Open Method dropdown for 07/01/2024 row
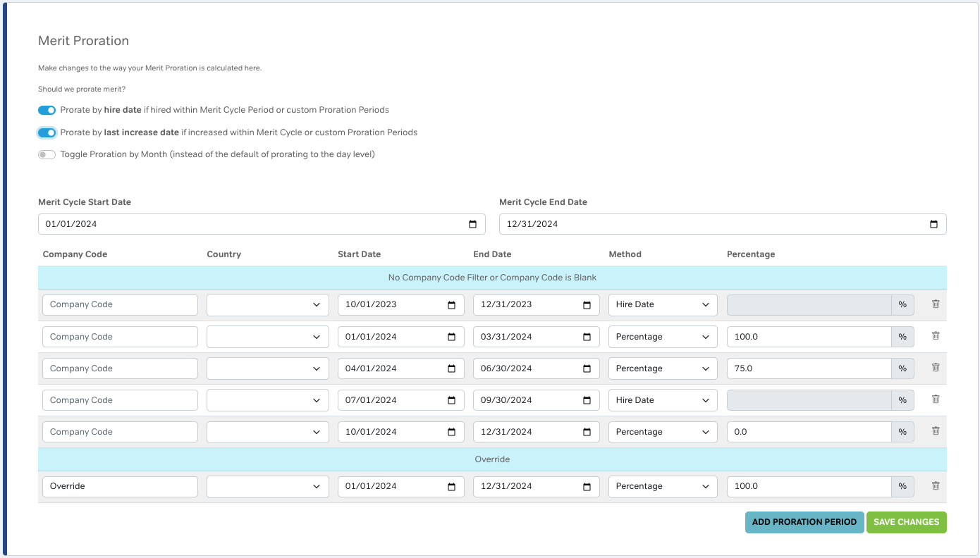Viewport: 980px width, 558px height. click(662, 400)
